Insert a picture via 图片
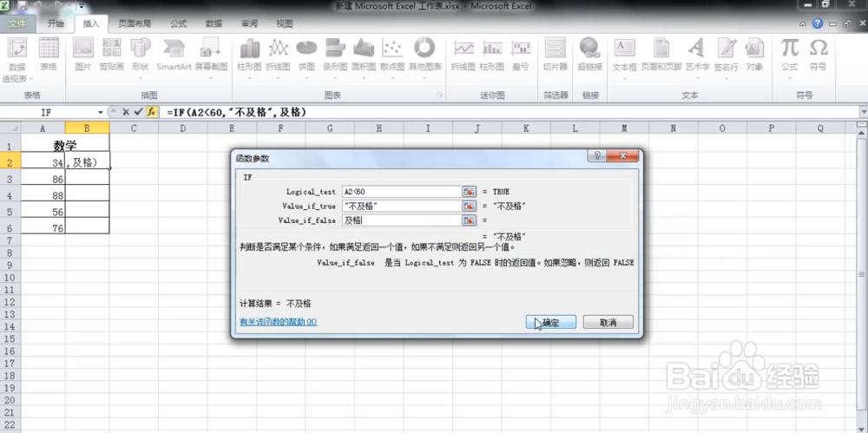868x433 pixels. click(x=83, y=56)
